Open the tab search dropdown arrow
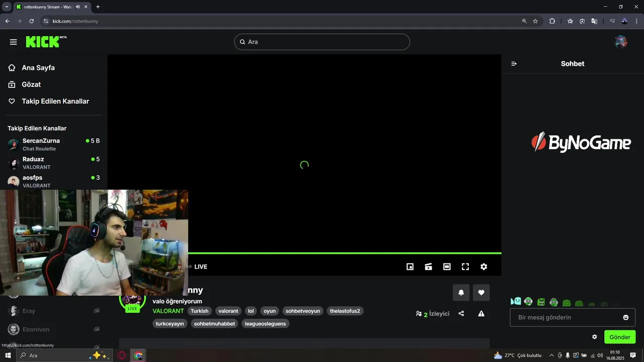Screen dimensions: 644x362 click(x=7, y=7)
